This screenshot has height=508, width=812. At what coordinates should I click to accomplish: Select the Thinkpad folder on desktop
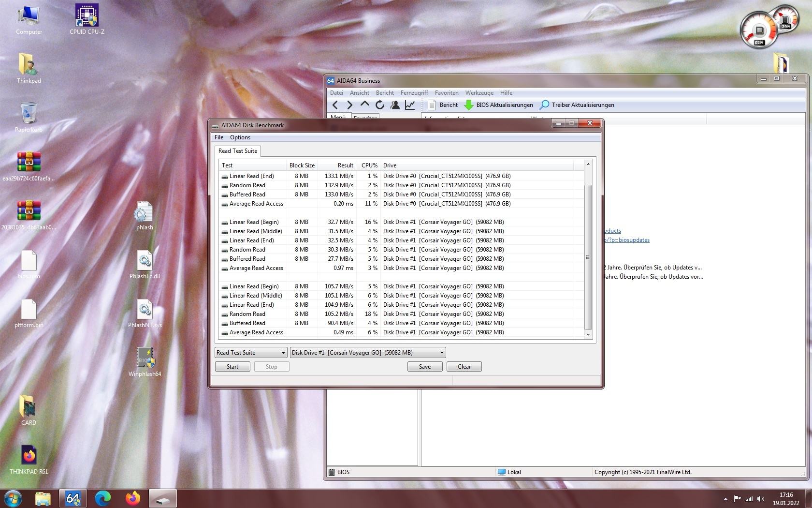coord(29,69)
